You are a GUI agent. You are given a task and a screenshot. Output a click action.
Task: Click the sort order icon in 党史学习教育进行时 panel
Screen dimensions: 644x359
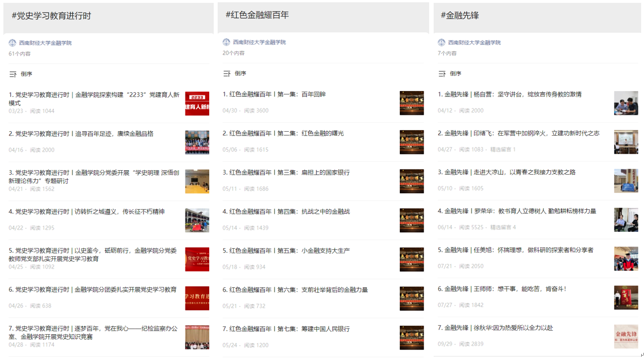[13, 74]
